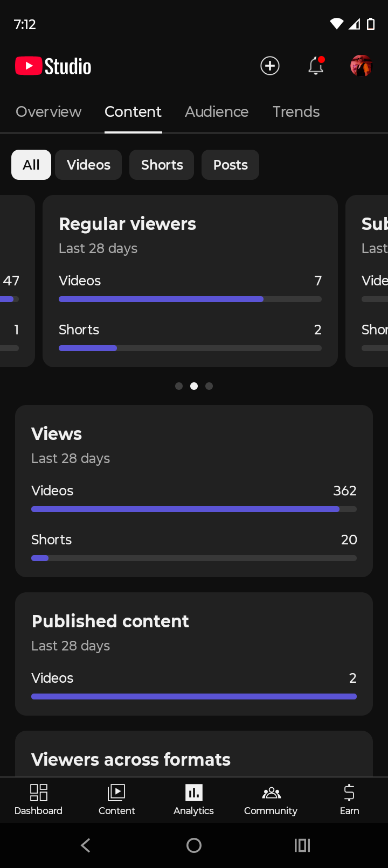Filter analytics by Posts chip
Screen dimensions: 388x868
230,165
